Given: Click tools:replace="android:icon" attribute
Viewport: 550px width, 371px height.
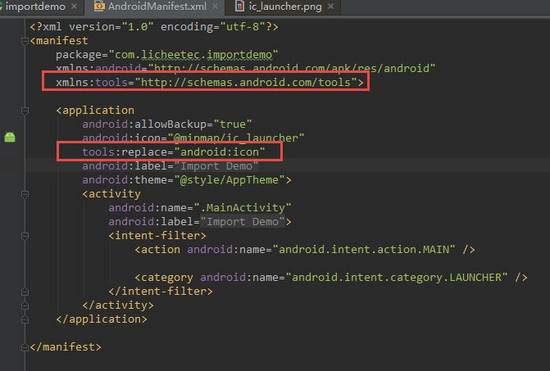Looking at the screenshot, I should (174, 152).
